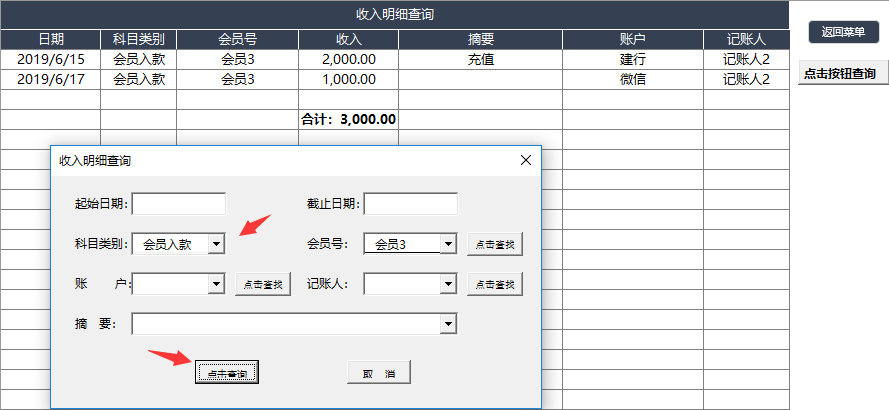The width and height of the screenshot is (889, 410).
Task: Click the 返回菜单 button
Action: coord(843,32)
